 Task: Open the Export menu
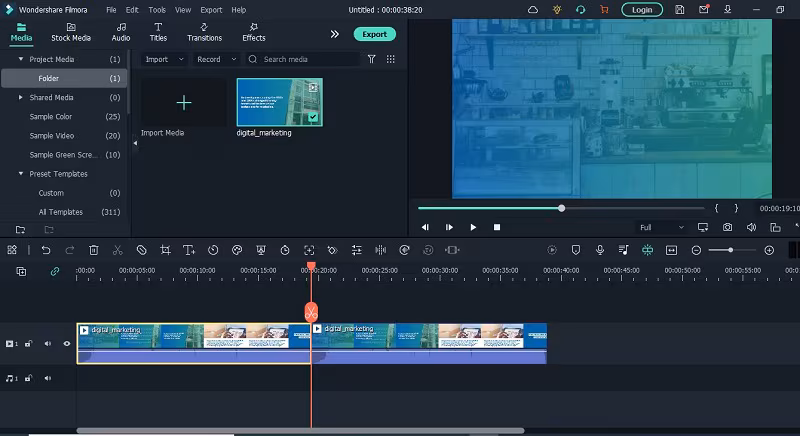pyautogui.click(x=211, y=10)
